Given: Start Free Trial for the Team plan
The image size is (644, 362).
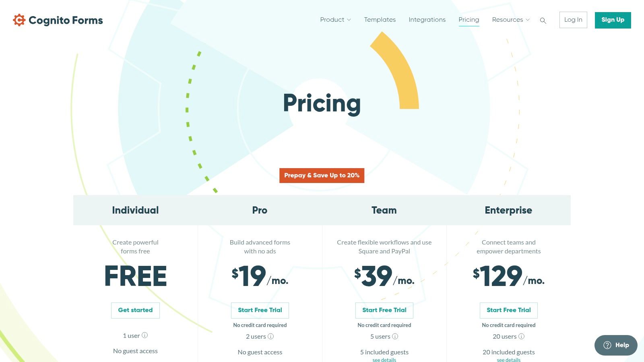Looking at the screenshot, I should pos(384,310).
